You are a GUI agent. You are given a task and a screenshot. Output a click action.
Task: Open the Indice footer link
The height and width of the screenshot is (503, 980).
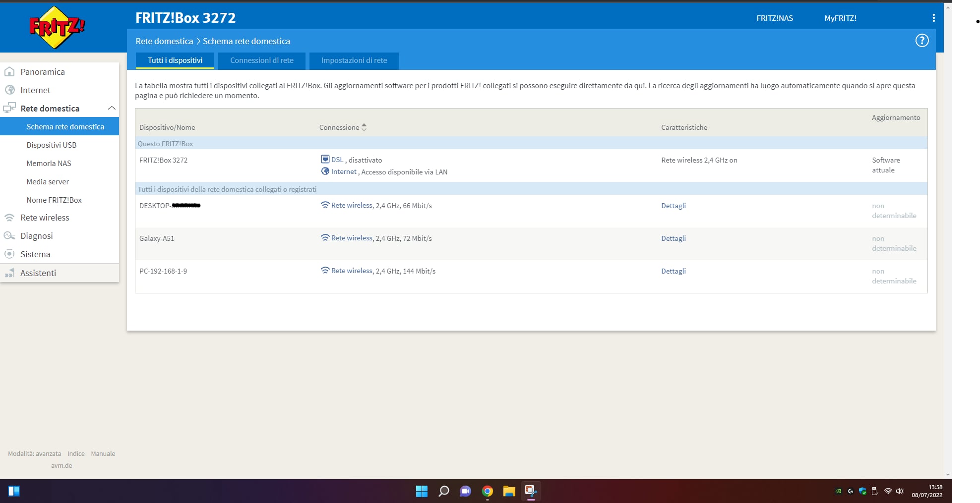76,453
